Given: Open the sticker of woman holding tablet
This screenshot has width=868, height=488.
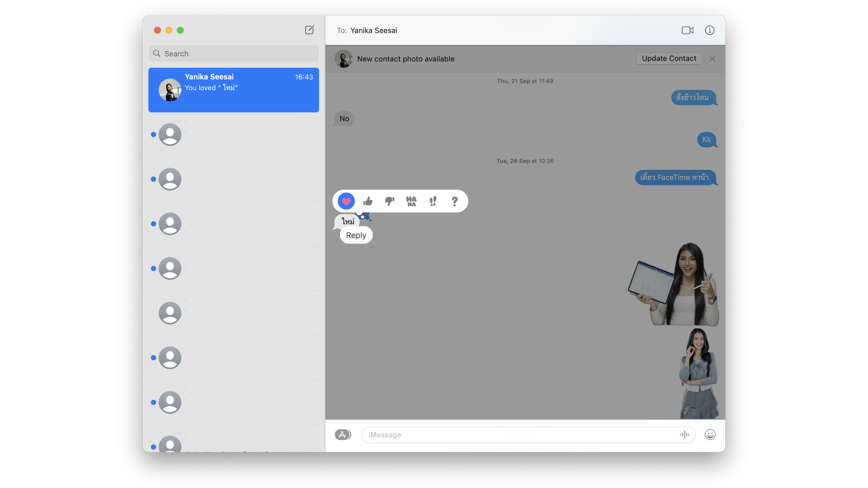Looking at the screenshot, I should pos(674,285).
